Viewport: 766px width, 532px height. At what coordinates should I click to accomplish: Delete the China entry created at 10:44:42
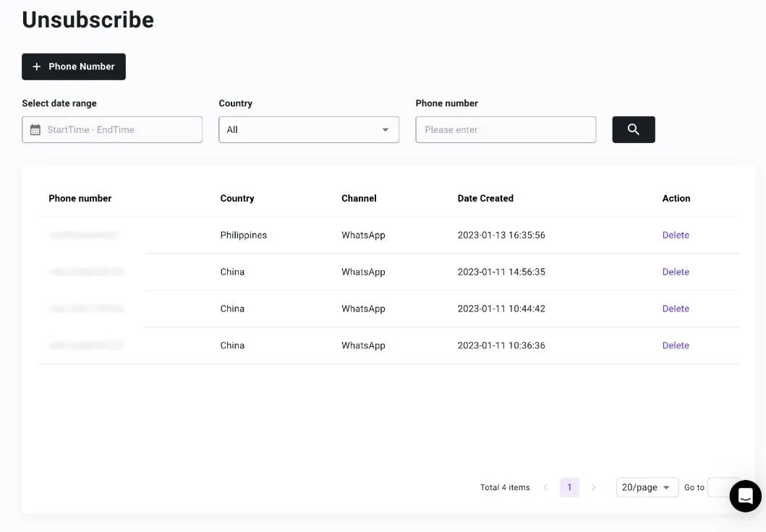click(x=676, y=309)
